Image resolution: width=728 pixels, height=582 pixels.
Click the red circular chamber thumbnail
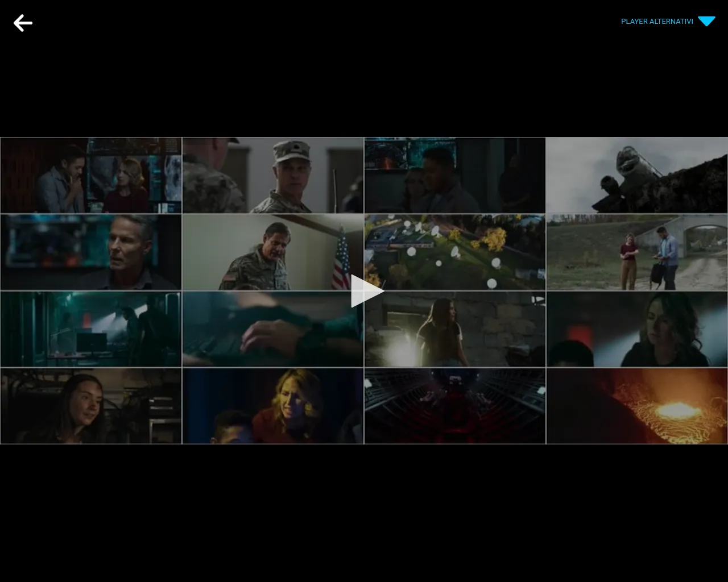(x=455, y=406)
